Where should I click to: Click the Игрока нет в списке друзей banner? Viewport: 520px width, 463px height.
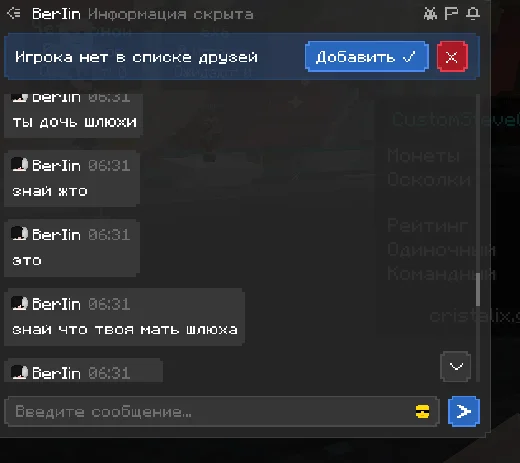tap(242, 57)
